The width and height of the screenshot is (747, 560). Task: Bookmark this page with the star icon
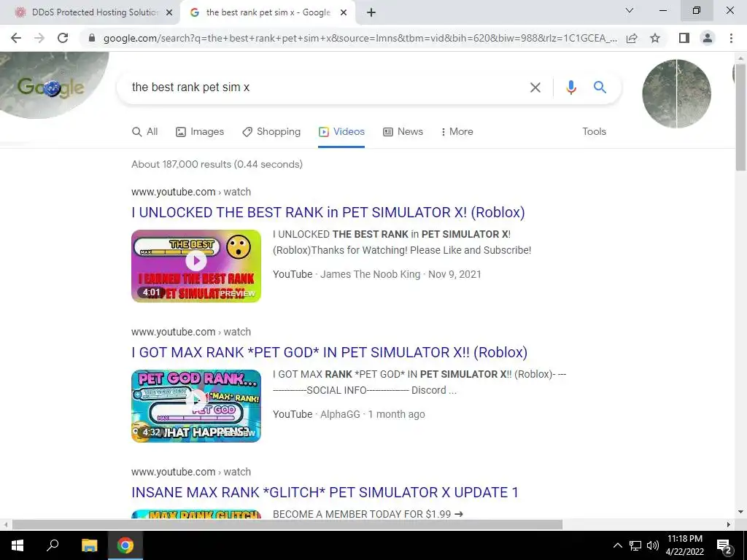tap(655, 38)
